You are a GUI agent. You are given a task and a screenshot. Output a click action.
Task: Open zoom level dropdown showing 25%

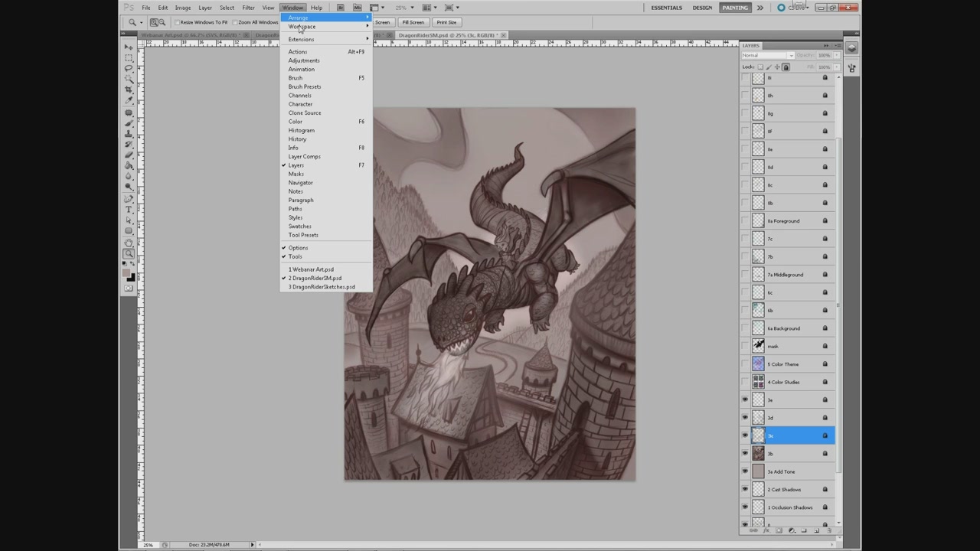[412, 8]
